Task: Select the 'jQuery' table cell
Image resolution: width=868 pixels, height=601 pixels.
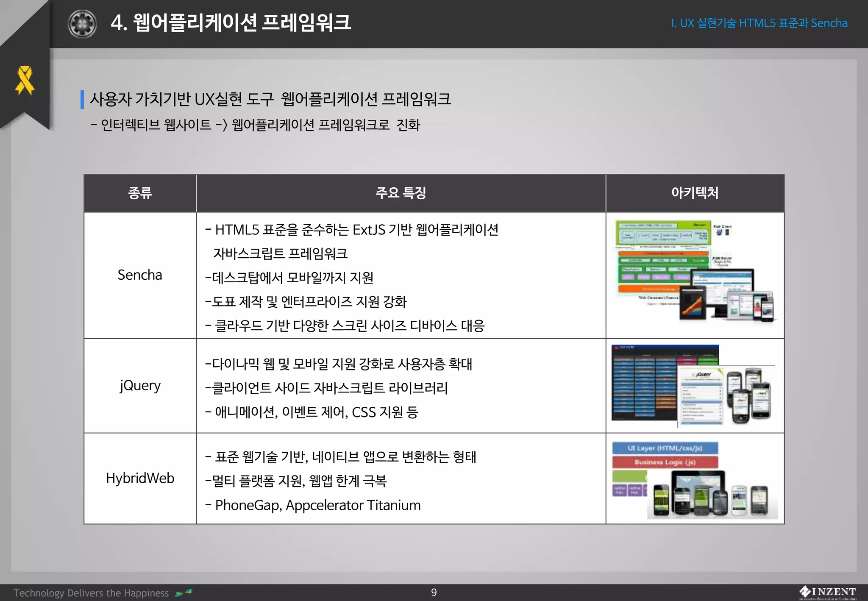Action: click(140, 386)
